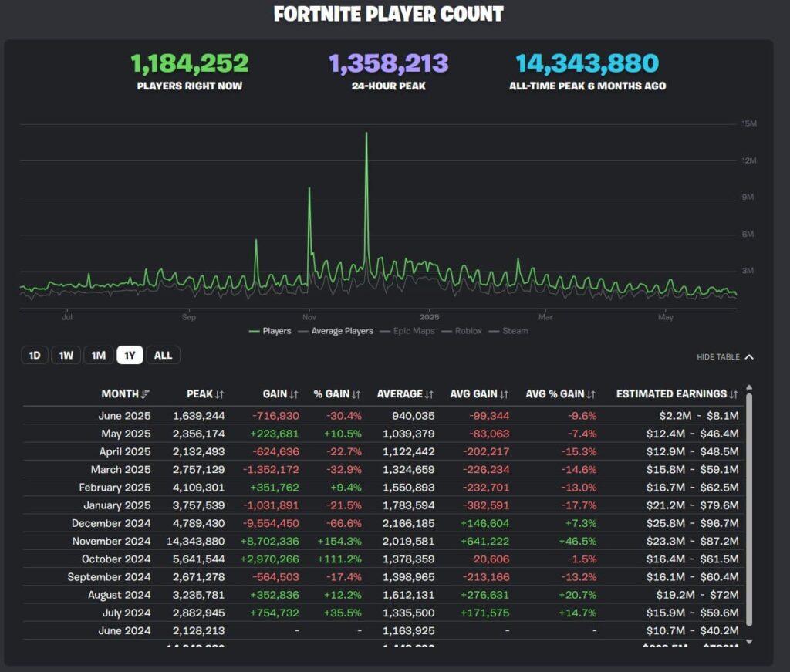Select the May 2025 row label
Viewport: 790px width, 672px height.
[x=126, y=434]
